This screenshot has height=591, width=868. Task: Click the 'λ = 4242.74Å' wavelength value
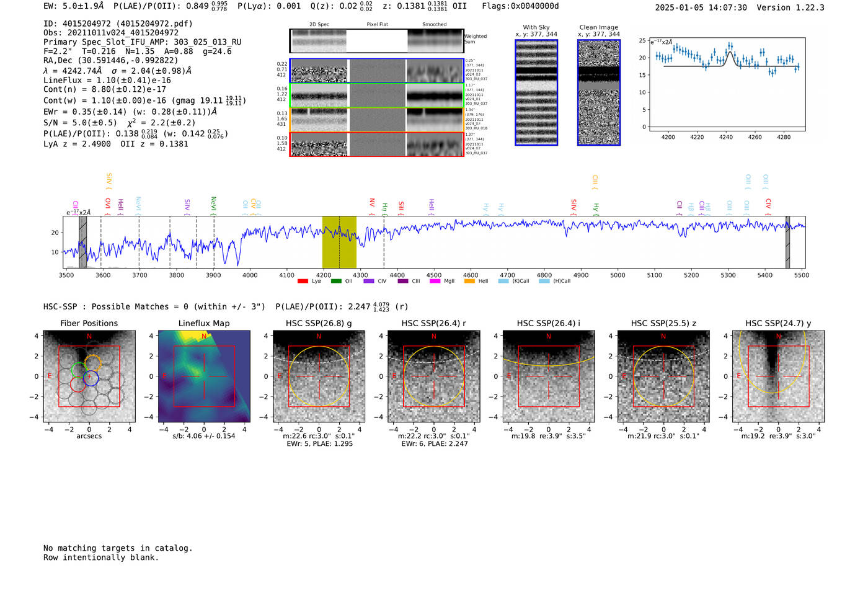(x=73, y=71)
